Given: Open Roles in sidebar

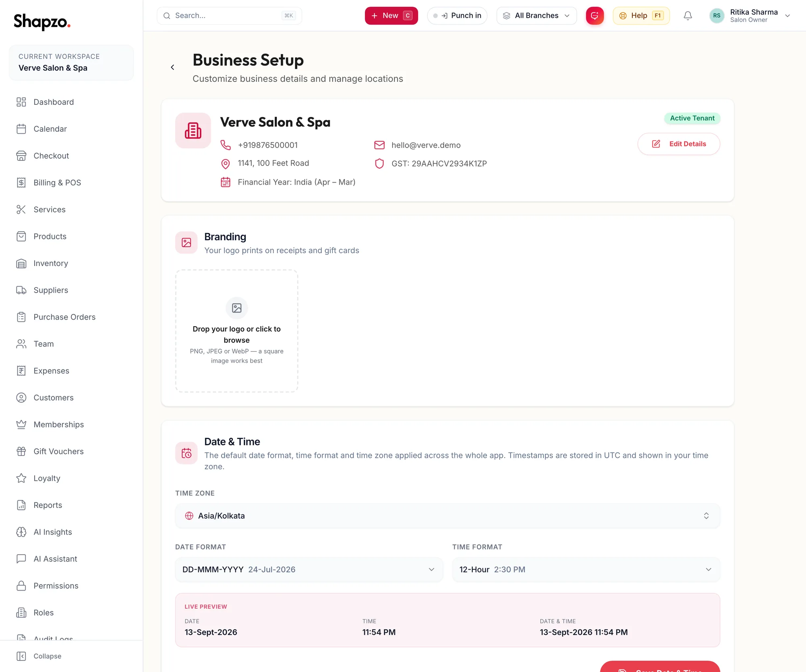Looking at the screenshot, I should [44, 613].
